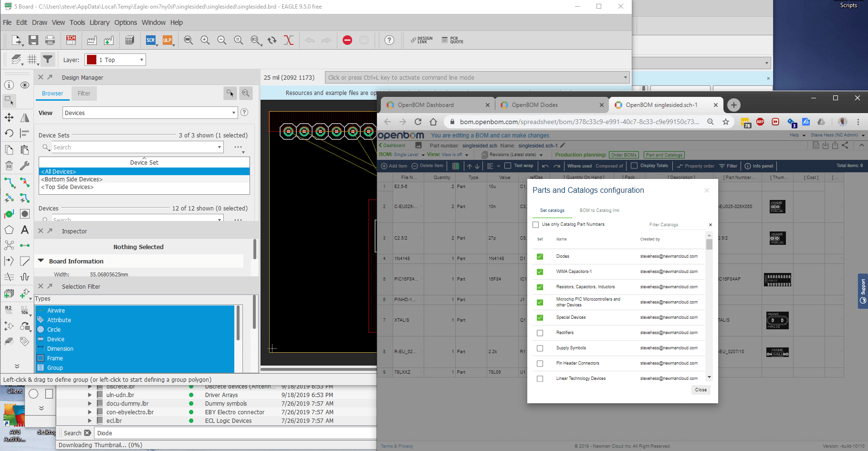The height and width of the screenshot is (451, 868).
Task: Expand the Device Sets search dropdown
Action: pos(220,147)
